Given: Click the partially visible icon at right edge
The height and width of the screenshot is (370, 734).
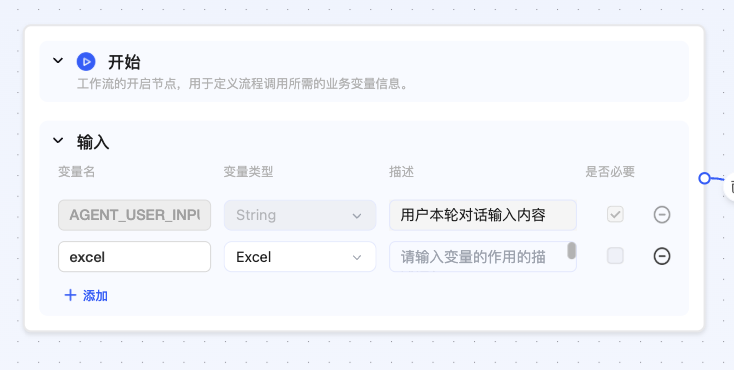Looking at the screenshot, I should click(x=729, y=186).
